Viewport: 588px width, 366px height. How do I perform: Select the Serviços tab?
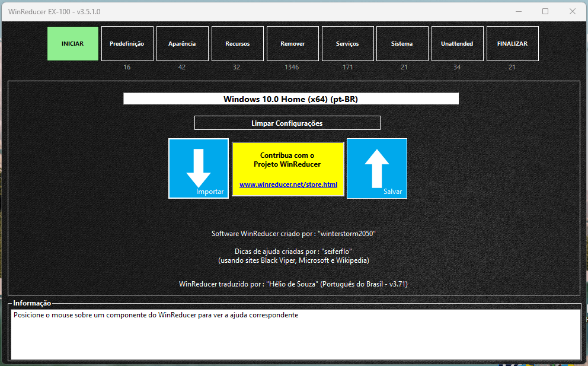point(347,43)
